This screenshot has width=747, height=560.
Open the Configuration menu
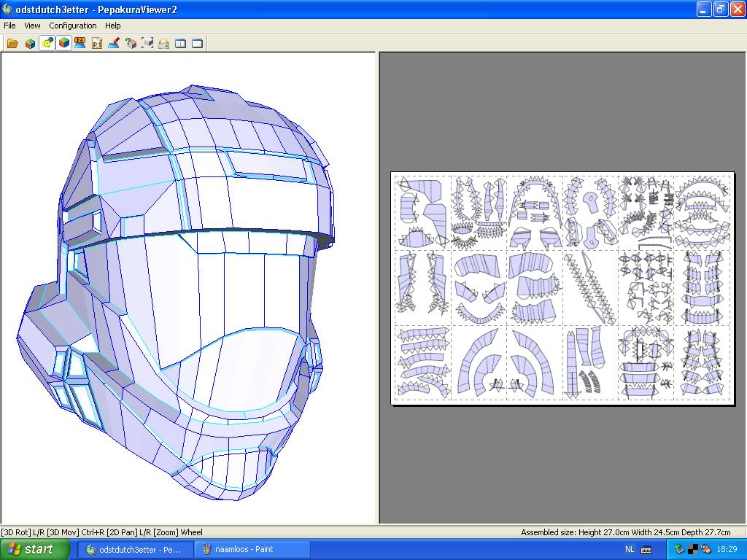coord(73,26)
